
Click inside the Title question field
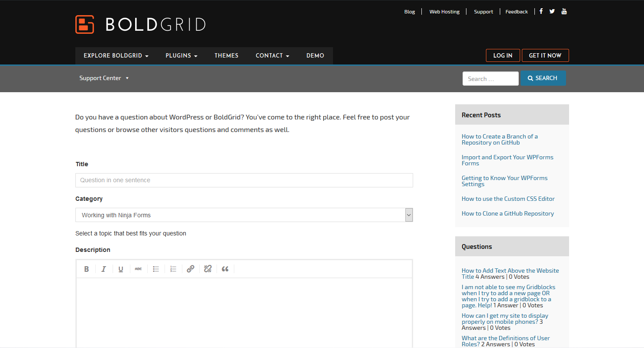[244, 180]
